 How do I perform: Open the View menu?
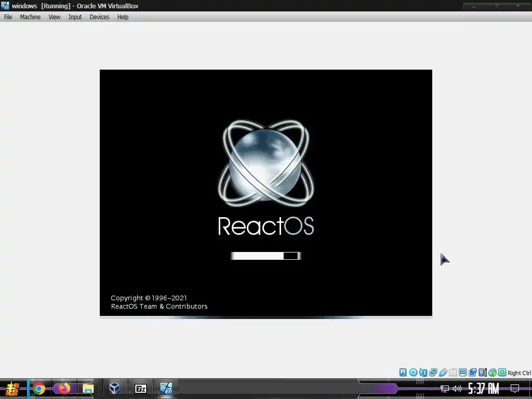pyautogui.click(x=54, y=17)
